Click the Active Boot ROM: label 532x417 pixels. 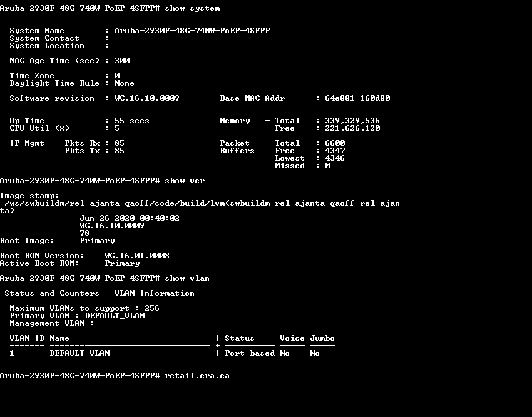click(39, 263)
